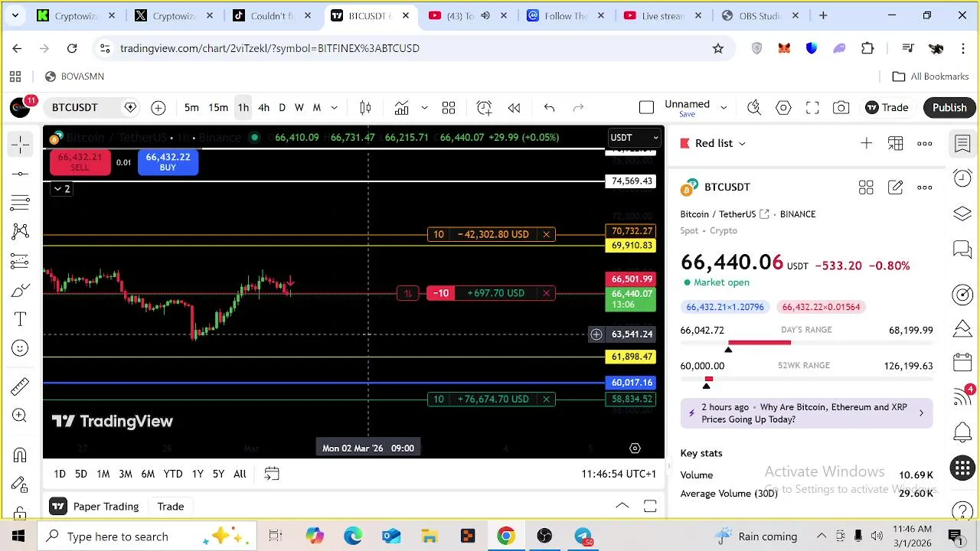Open the Bitcoin news headline link
This screenshot has width=980, height=551.
click(x=807, y=413)
